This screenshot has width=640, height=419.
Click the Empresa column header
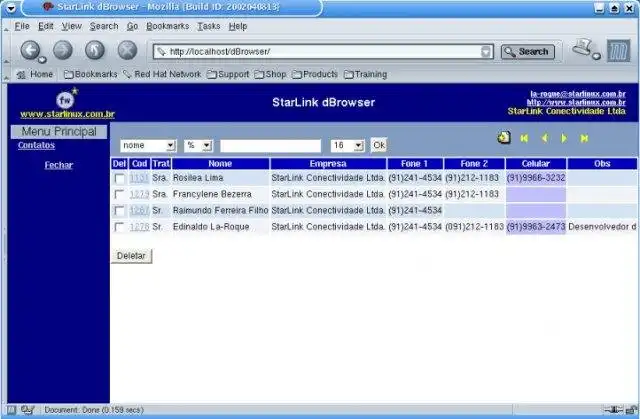pyautogui.click(x=328, y=164)
